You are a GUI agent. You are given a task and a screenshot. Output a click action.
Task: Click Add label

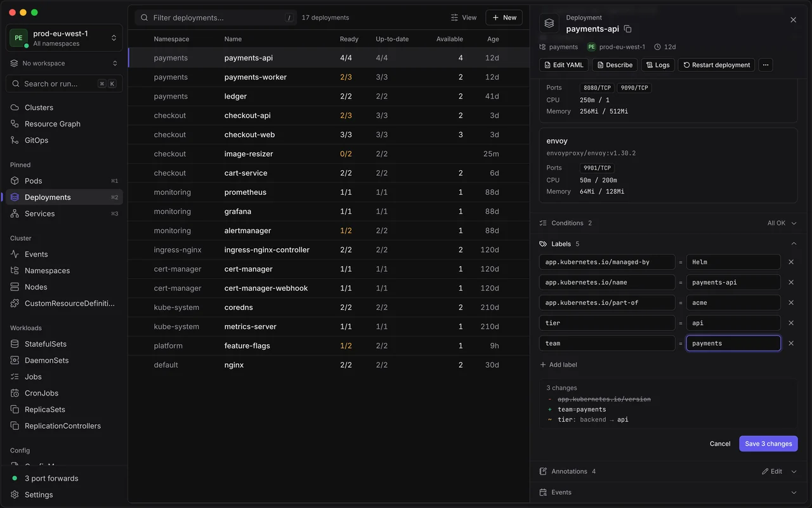click(558, 364)
